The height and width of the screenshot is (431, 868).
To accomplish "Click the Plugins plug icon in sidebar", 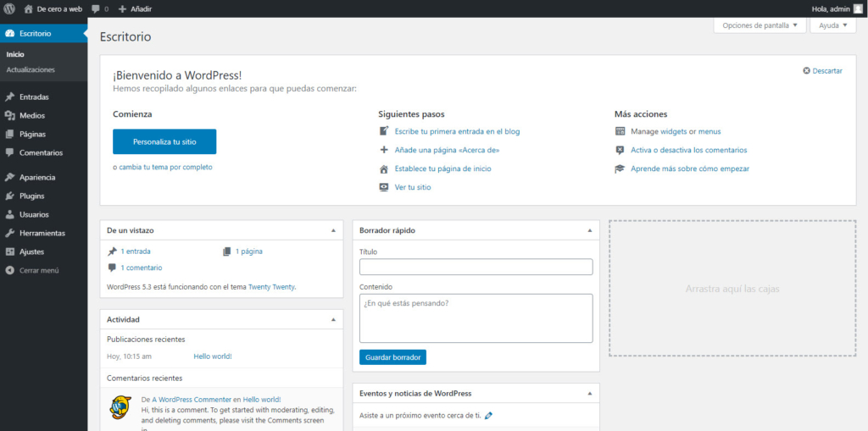I will pyautogui.click(x=9, y=196).
